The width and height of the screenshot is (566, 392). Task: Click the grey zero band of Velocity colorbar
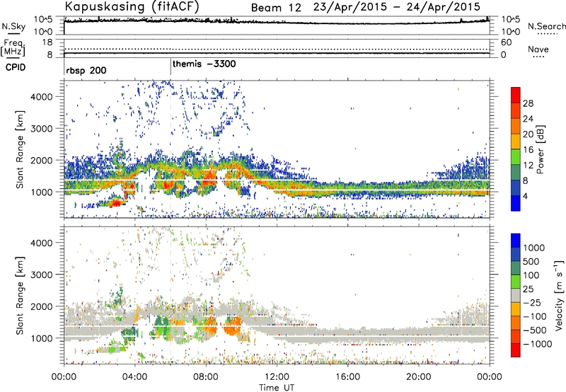coord(516,295)
